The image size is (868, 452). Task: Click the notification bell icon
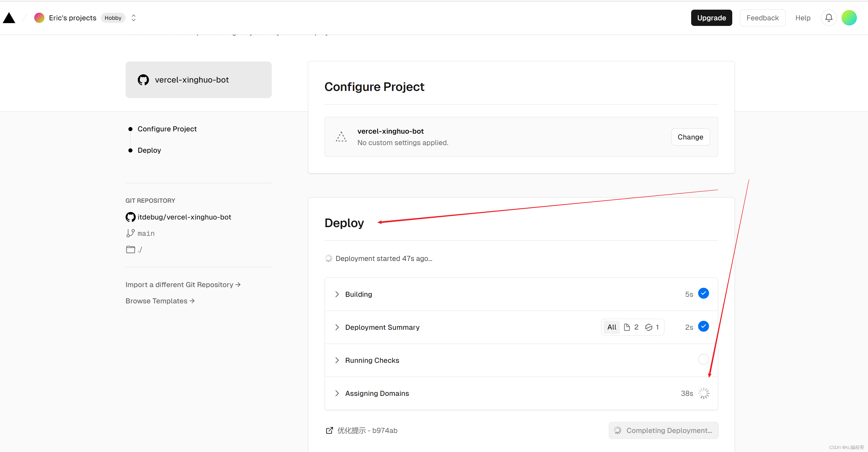point(829,17)
